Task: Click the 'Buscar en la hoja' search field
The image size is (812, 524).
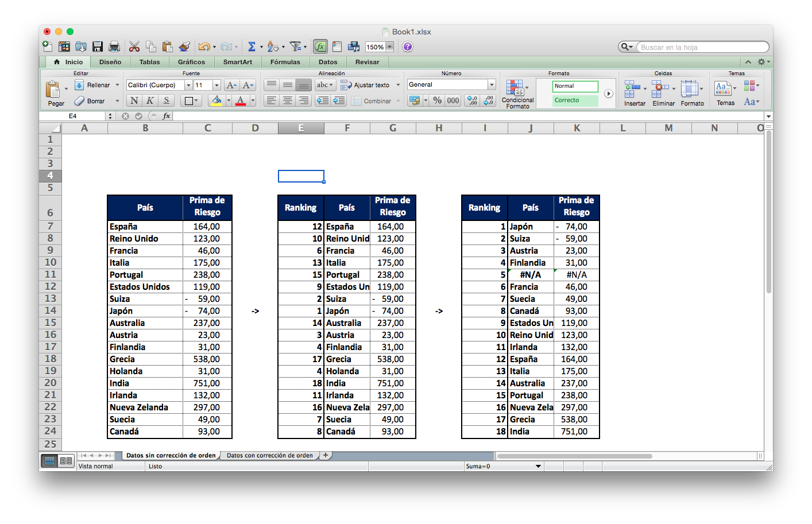Action: pos(702,47)
